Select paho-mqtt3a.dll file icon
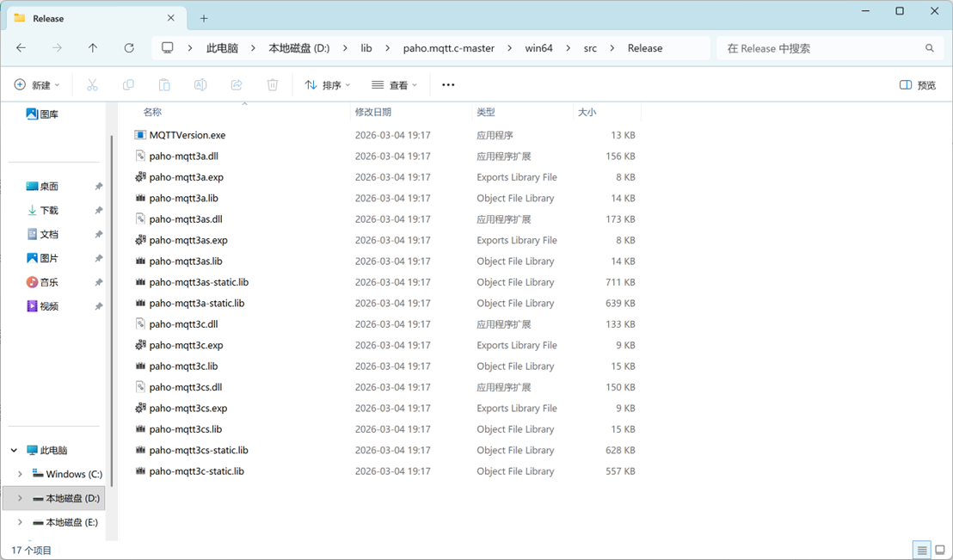 point(140,156)
